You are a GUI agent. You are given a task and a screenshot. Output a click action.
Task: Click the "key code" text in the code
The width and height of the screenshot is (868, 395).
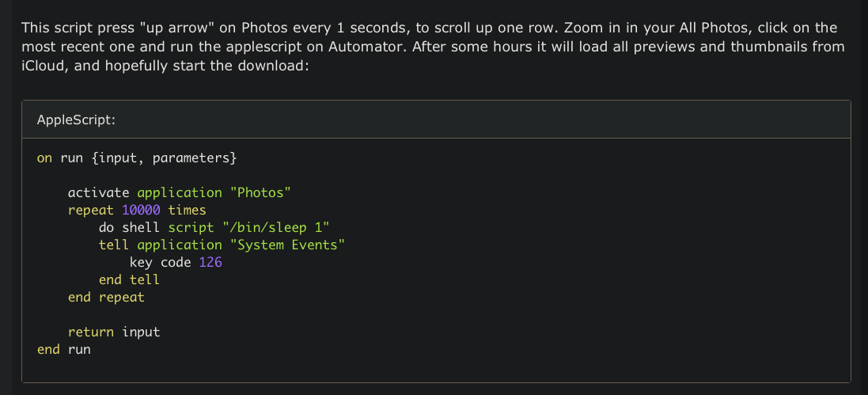[x=160, y=262]
